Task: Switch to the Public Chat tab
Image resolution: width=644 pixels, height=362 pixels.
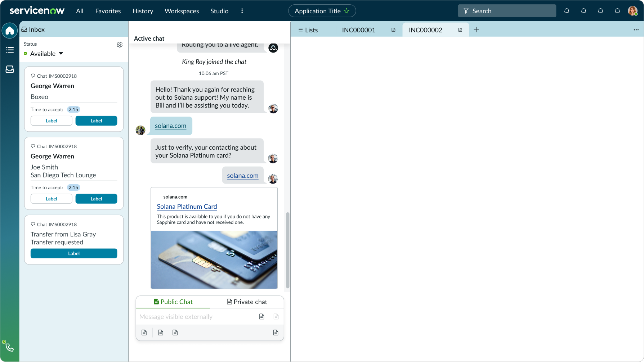Action: (173, 302)
